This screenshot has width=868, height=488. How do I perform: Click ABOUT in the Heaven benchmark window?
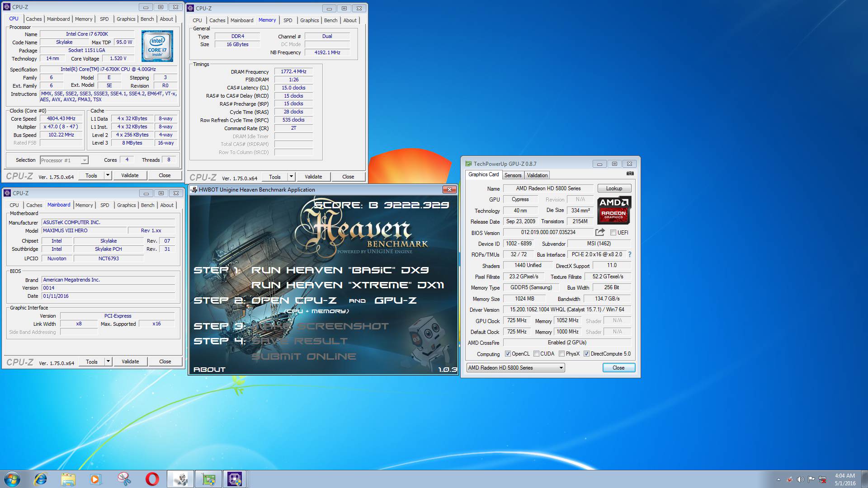[209, 370]
